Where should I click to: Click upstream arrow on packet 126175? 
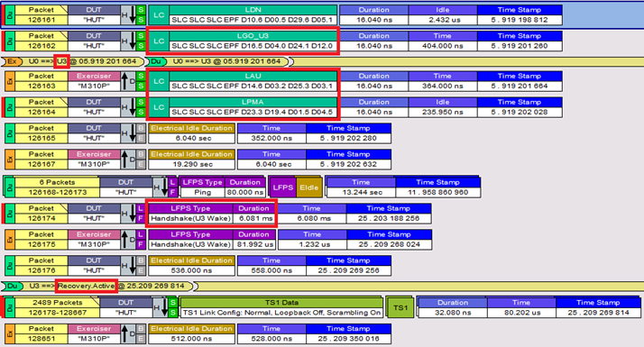(x=124, y=240)
